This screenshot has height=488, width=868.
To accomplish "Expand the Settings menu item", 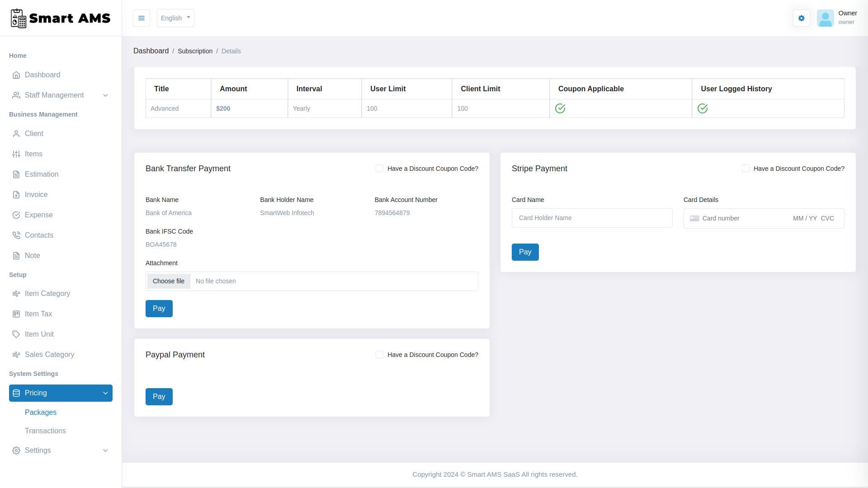I will click(x=60, y=450).
